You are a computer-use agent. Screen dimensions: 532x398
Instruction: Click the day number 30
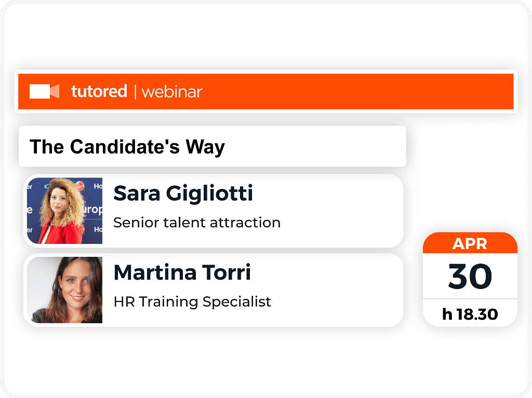tap(470, 276)
